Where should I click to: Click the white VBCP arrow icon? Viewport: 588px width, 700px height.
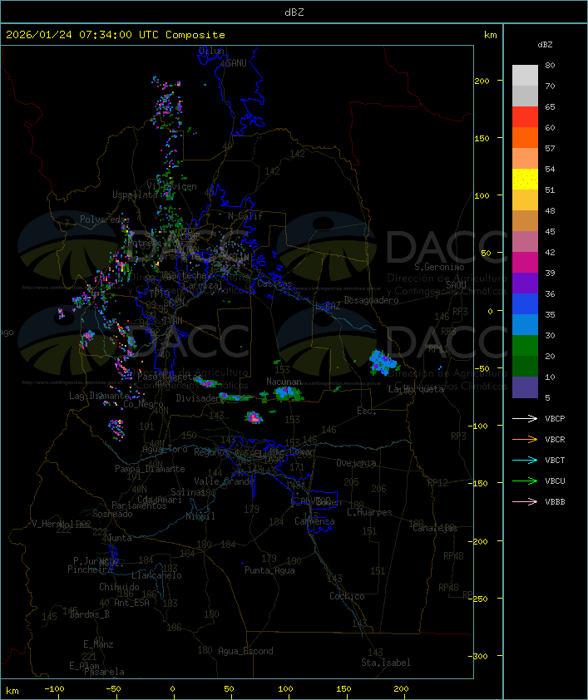point(525,418)
